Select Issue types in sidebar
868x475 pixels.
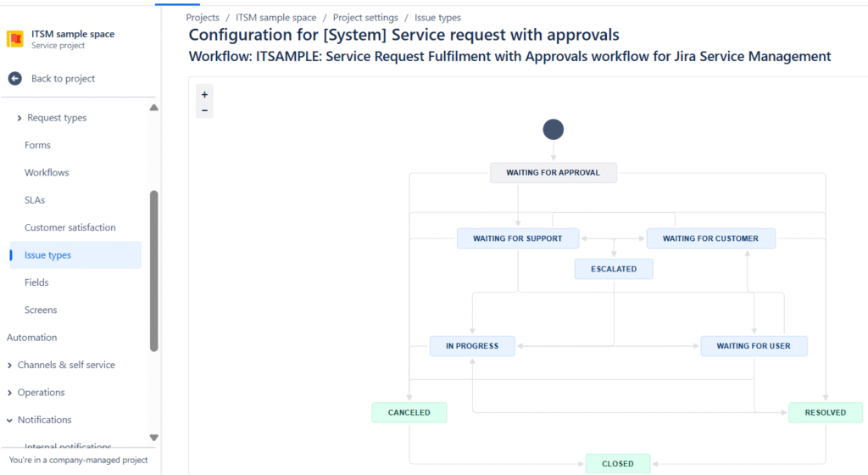(x=75, y=254)
